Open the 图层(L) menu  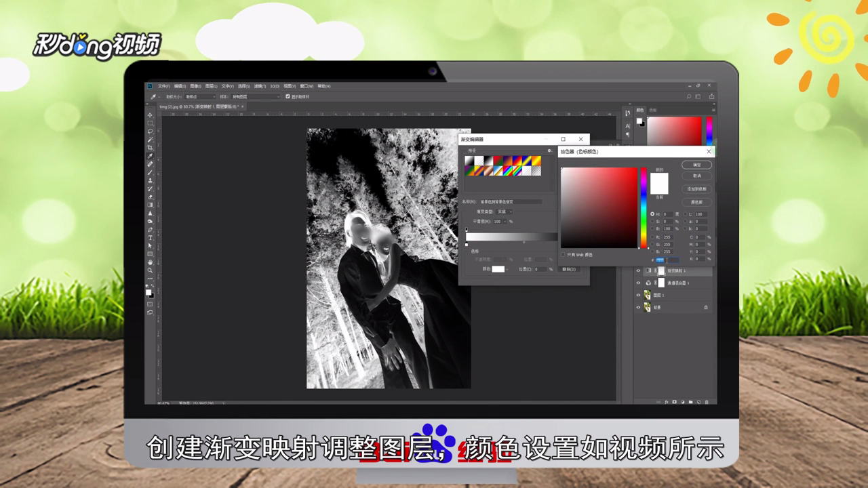tap(211, 86)
